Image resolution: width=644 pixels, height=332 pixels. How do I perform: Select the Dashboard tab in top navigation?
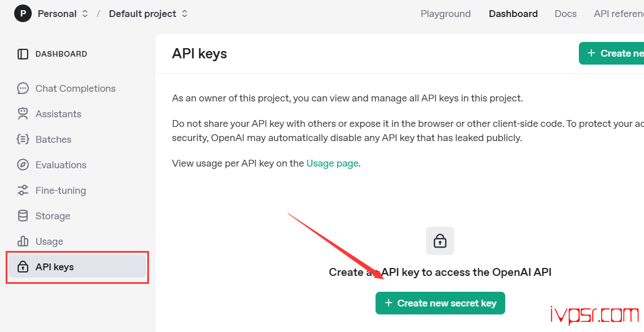tap(513, 14)
